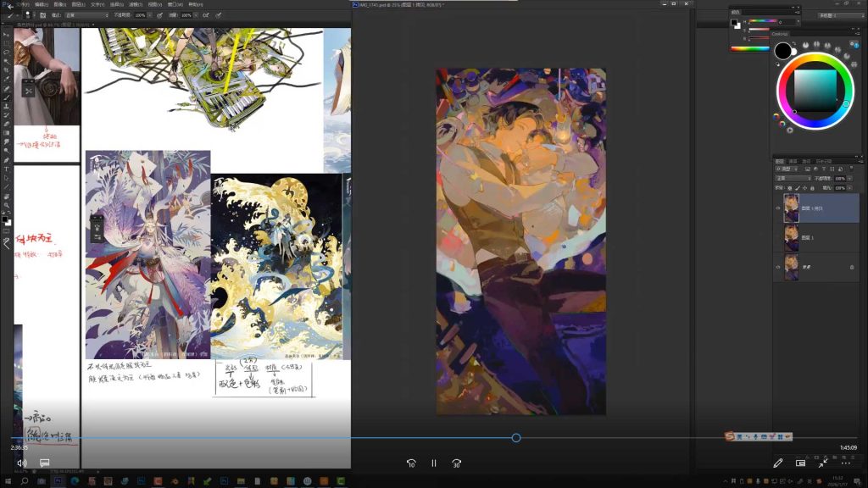Open the 编辑 Edit menu
This screenshot has width=868, height=488.
pos(42,4)
